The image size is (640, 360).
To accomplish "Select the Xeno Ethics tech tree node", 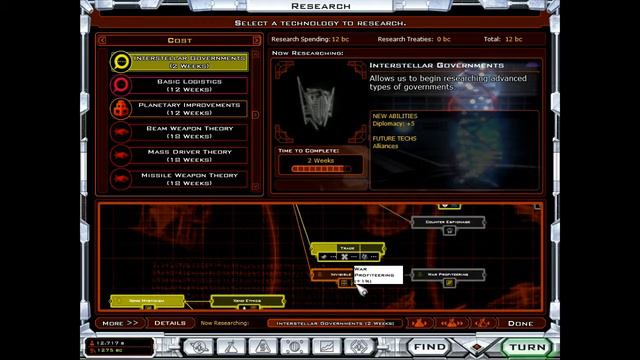I will (247, 301).
